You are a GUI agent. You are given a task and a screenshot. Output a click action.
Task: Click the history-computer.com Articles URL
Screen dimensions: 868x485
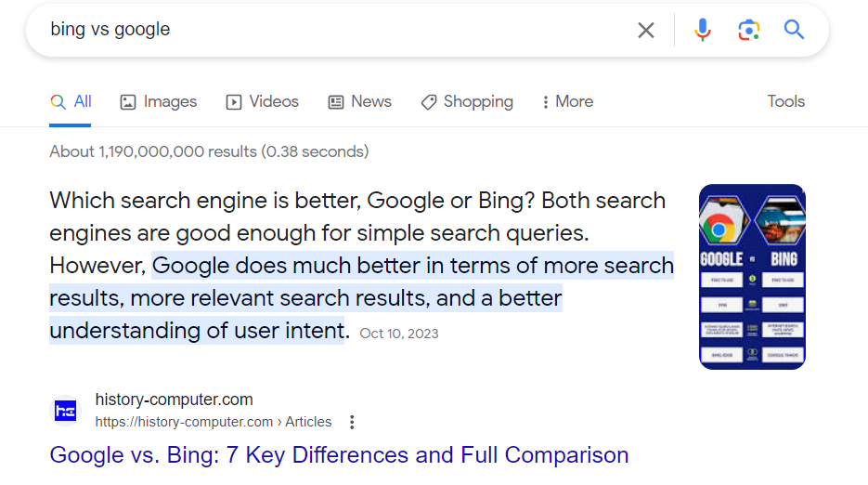pyautogui.click(x=214, y=422)
